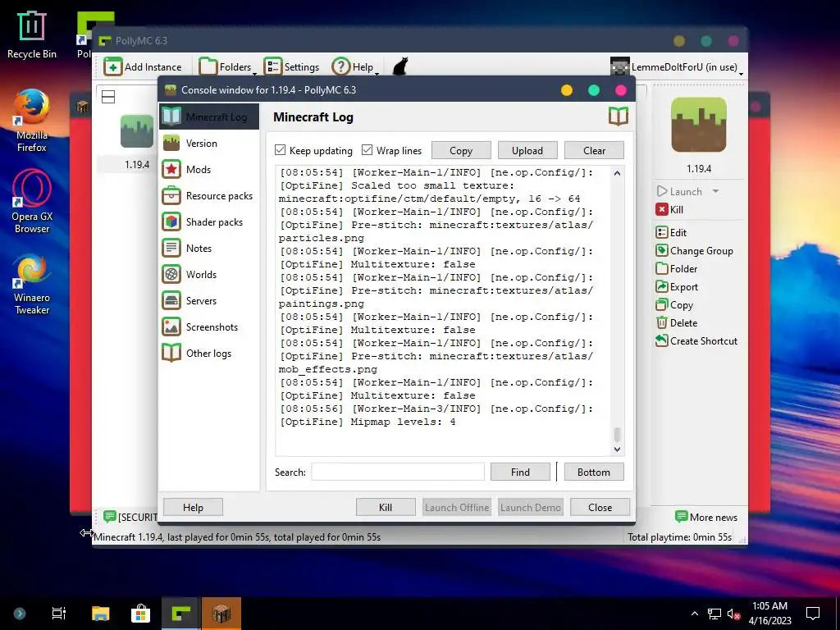Image resolution: width=840 pixels, height=630 pixels.
Task: Click the log scrollbar thumb
Action: click(x=617, y=433)
